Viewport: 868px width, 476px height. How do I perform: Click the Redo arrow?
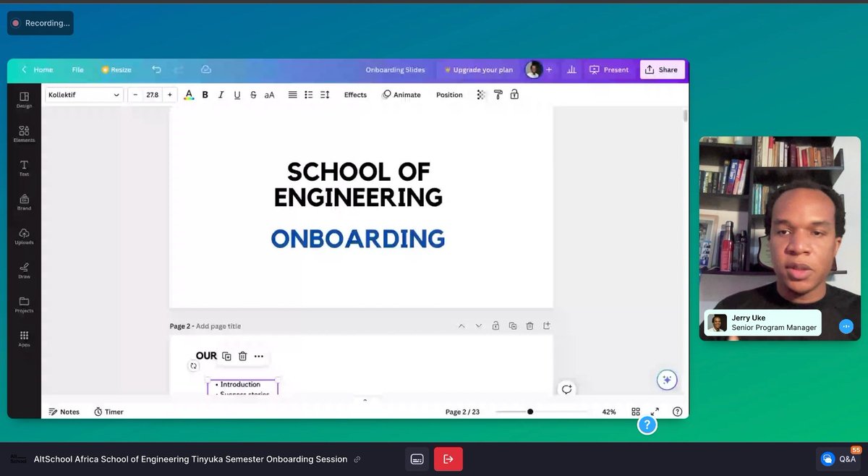179,69
